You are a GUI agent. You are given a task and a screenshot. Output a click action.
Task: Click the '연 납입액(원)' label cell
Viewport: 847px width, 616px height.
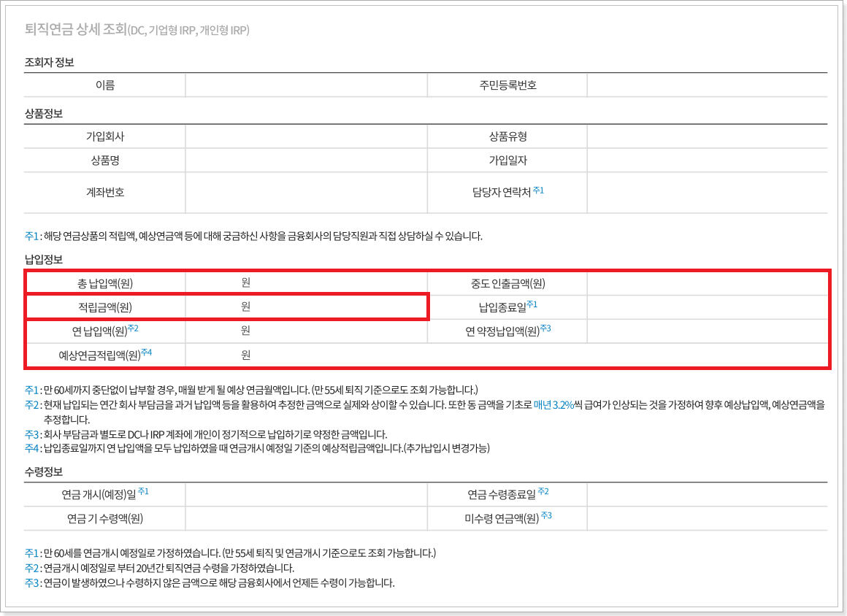point(105,331)
